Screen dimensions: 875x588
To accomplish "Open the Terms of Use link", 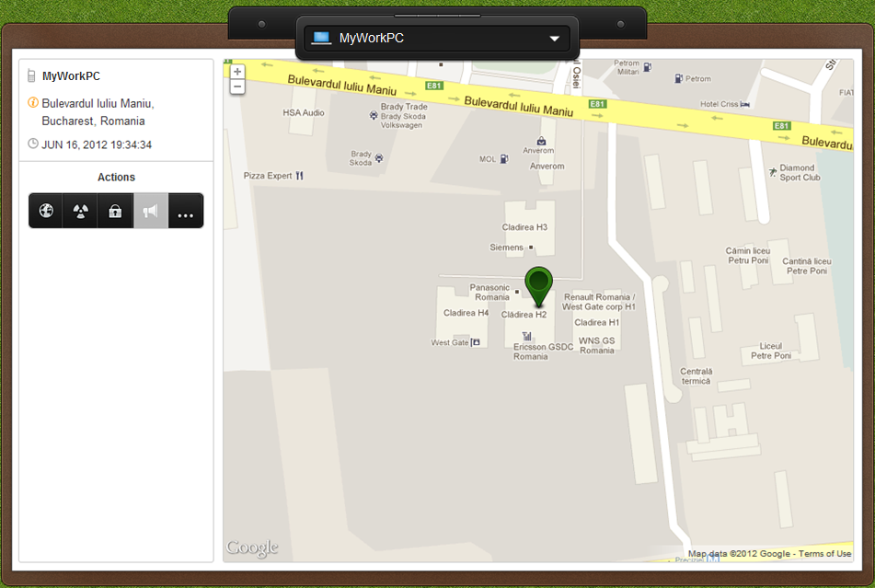I will click(824, 554).
